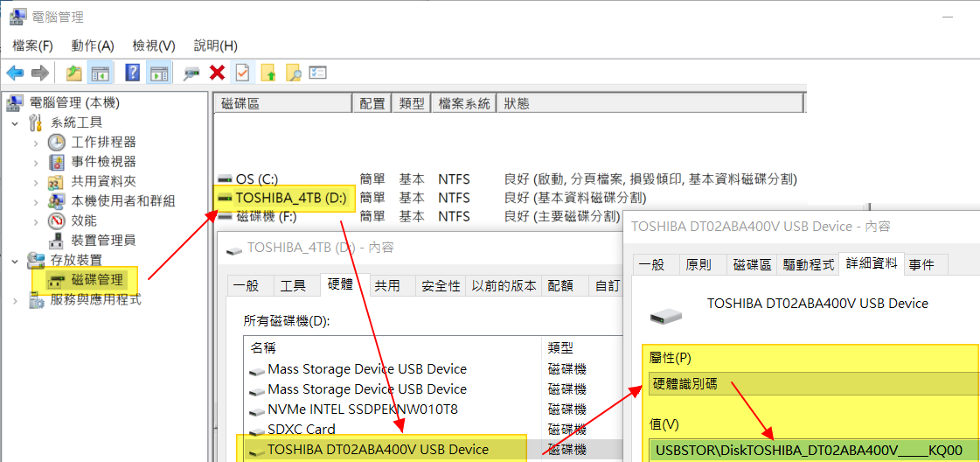Screen dimensions: 980x462
Task: Click the blue Back arrow in toolbar
Action: (x=15, y=73)
